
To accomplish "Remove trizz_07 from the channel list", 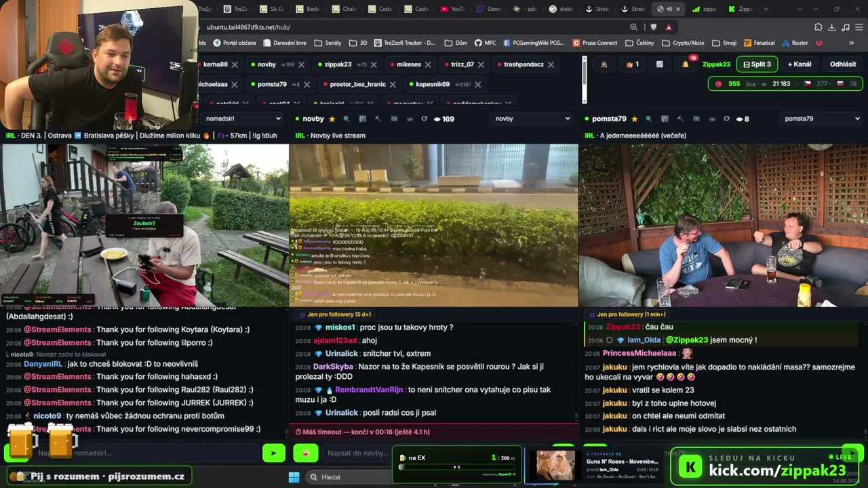I will click(481, 64).
